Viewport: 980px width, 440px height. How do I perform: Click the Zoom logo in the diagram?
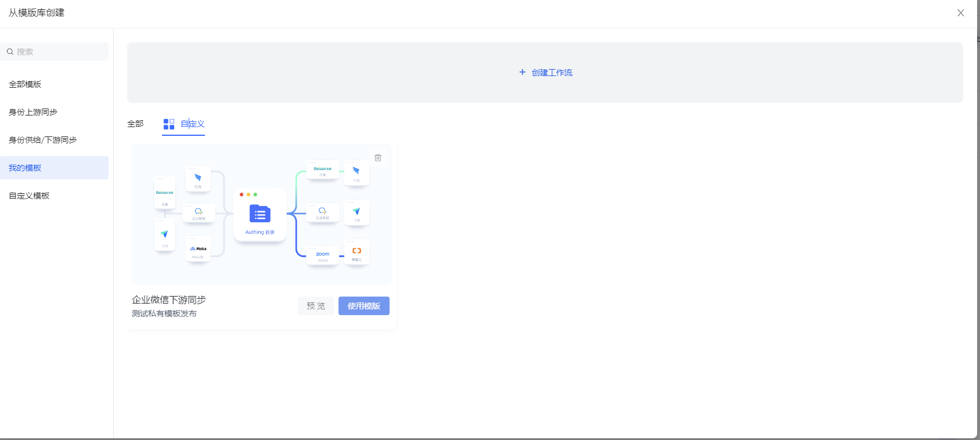pos(323,254)
